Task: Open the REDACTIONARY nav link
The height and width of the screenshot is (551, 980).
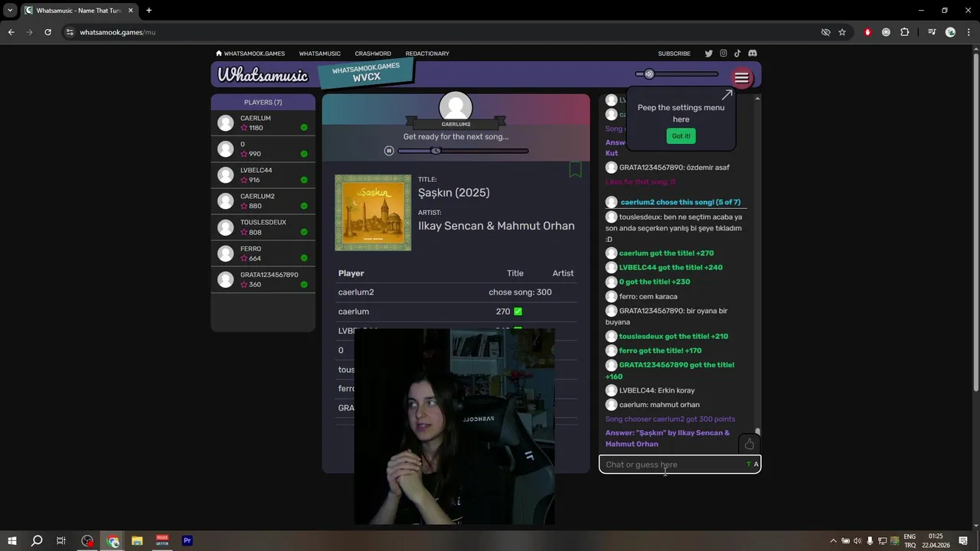Action: (x=427, y=54)
